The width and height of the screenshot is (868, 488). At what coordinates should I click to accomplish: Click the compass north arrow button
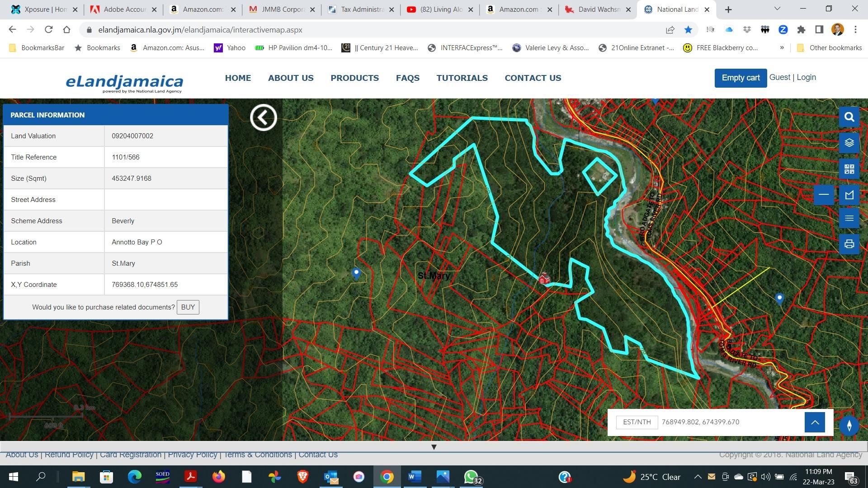point(849,426)
